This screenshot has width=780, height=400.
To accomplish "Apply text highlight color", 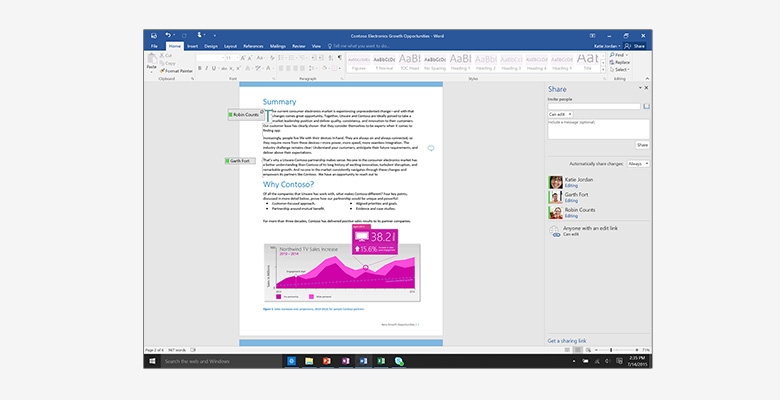I will point(258,68).
